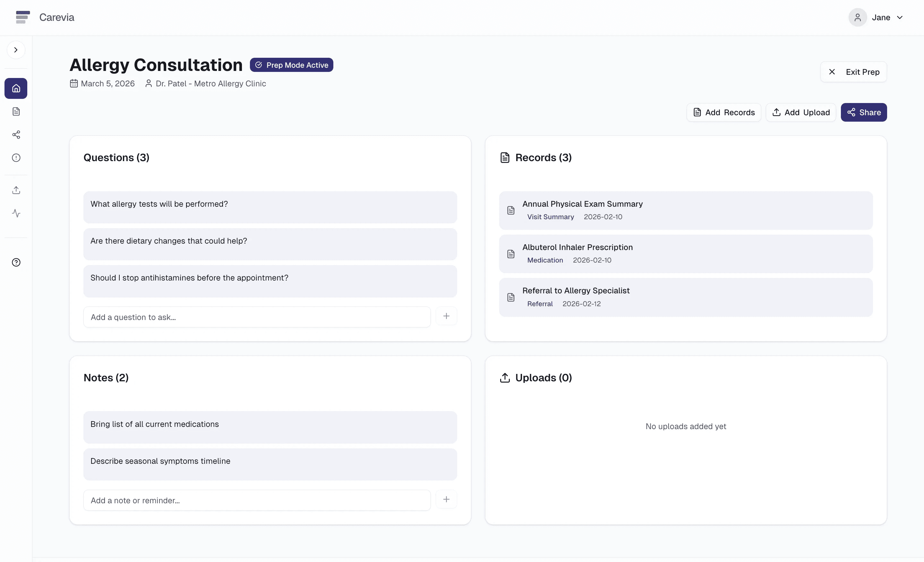Select question about dietary changes
The image size is (924, 562).
click(x=270, y=244)
